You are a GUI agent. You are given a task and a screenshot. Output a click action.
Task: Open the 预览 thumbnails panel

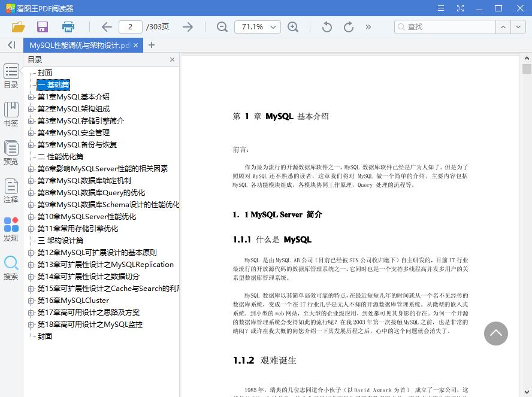tap(11, 153)
